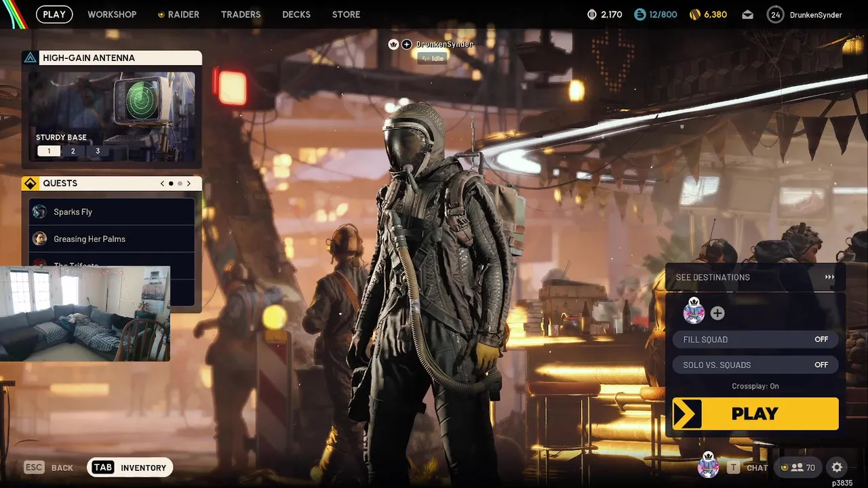
Task: Switch to the STORE tab
Action: pos(346,14)
